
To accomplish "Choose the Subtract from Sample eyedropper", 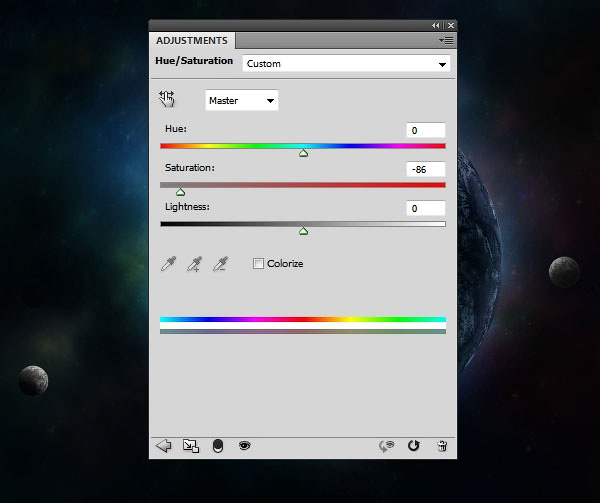I will click(x=220, y=264).
